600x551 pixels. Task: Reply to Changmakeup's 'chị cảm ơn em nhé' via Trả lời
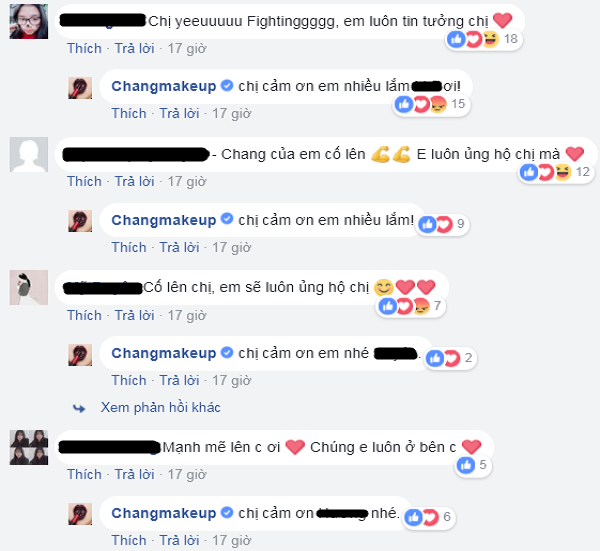179,381
